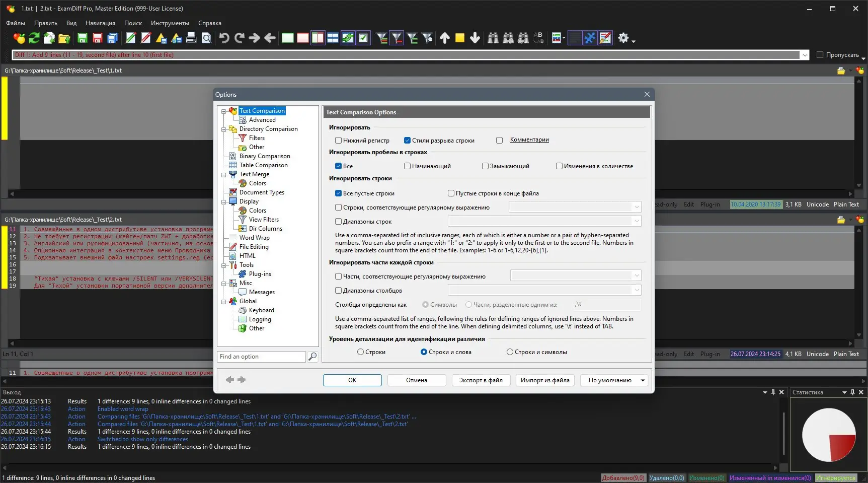Open the Поиск menu
Screen dimensions: 868x483
click(133, 23)
